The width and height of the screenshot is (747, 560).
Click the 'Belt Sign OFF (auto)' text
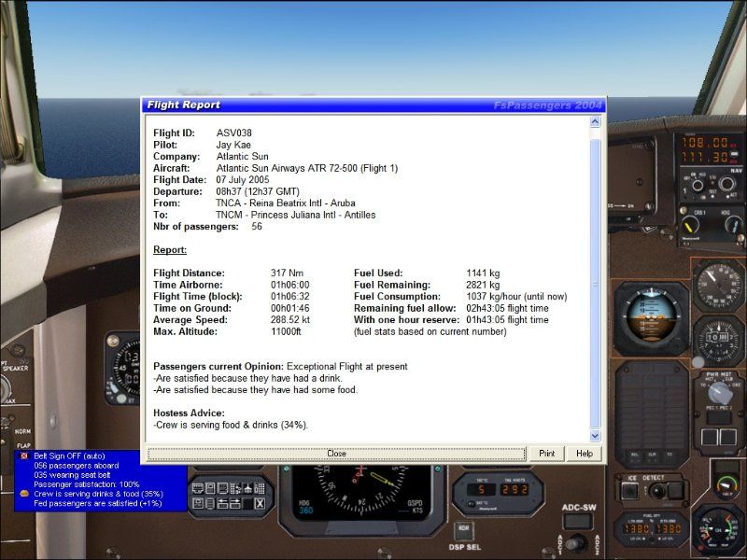(x=69, y=456)
